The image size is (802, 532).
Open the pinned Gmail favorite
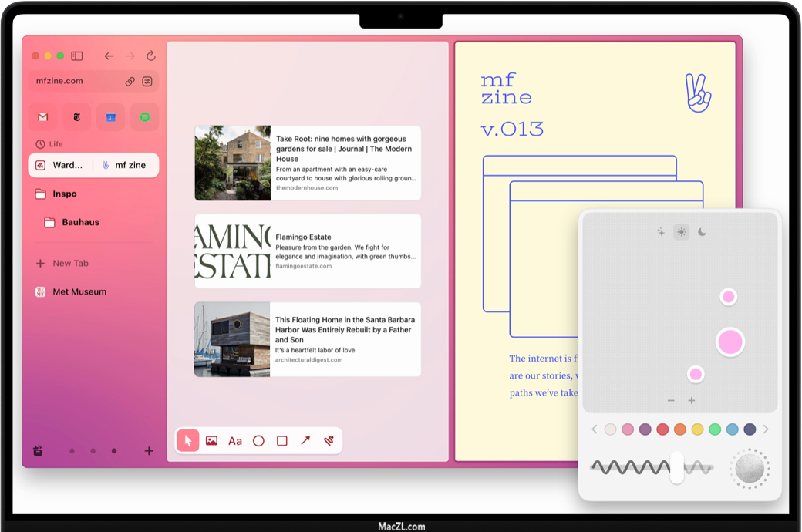(x=43, y=117)
